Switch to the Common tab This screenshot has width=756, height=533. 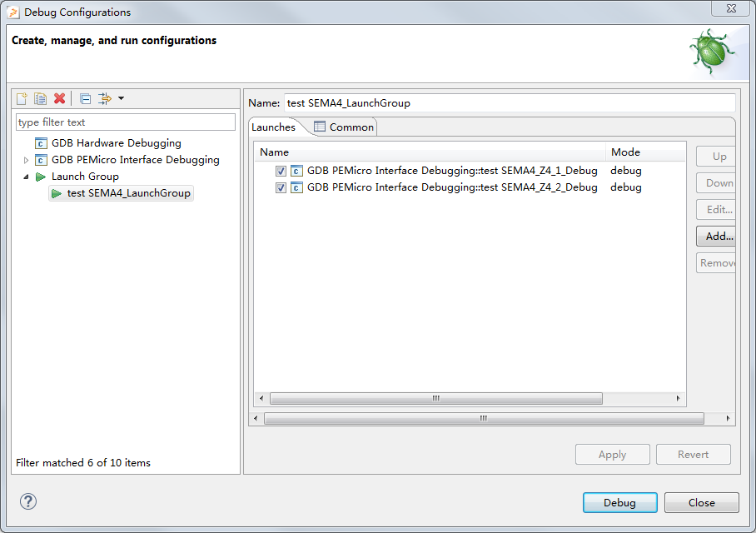click(x=344, y=127)
